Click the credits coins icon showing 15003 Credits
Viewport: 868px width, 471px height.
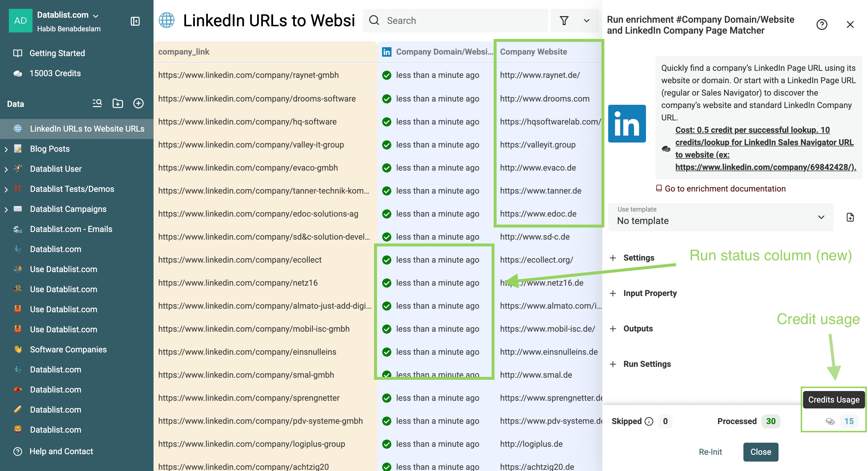click(18, 73)
